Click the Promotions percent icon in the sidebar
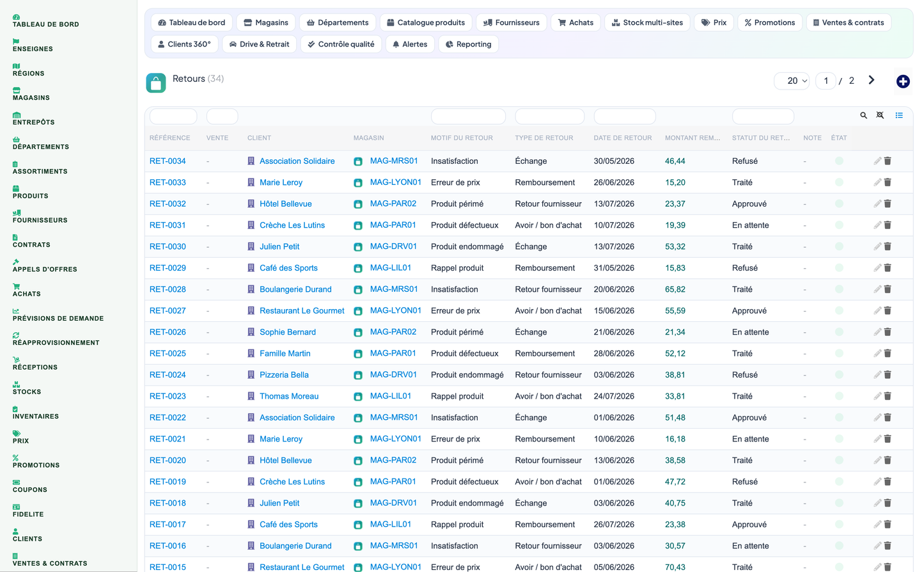 (x=16, y=457)
